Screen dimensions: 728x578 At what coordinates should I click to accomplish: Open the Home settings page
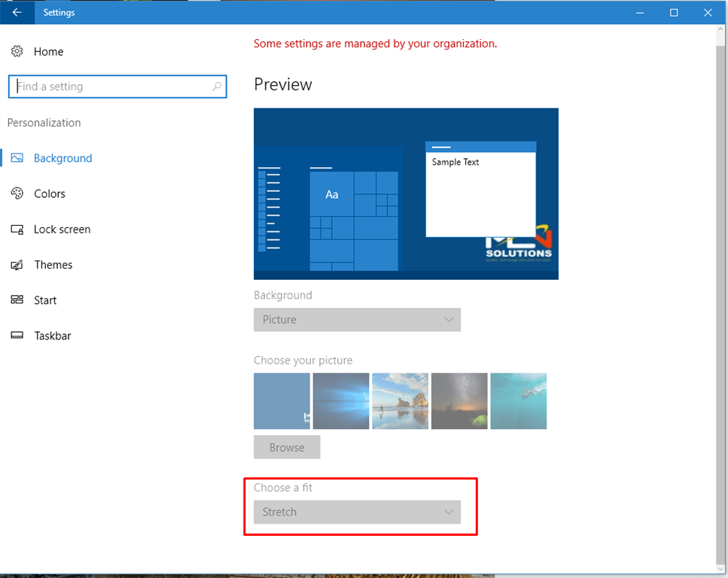tap(48, 51)
